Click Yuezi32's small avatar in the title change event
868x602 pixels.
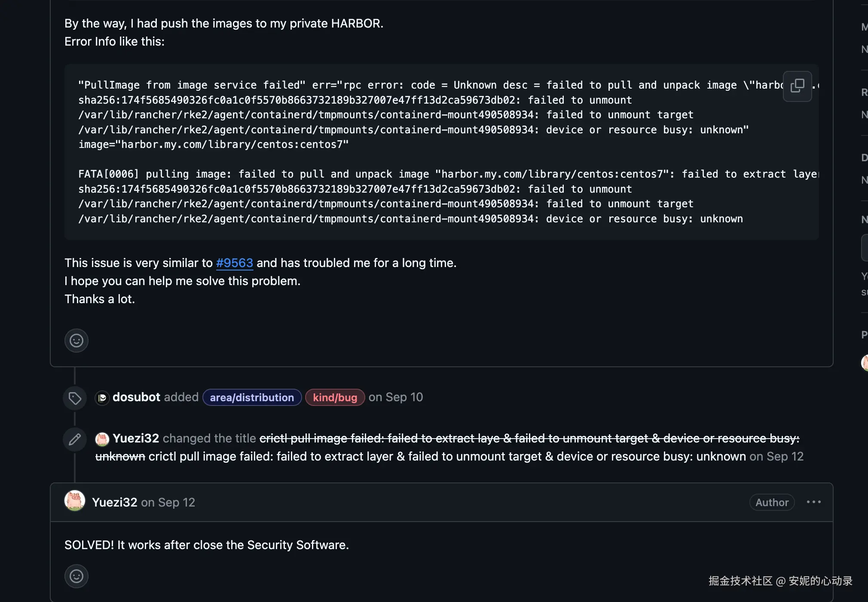102,439
